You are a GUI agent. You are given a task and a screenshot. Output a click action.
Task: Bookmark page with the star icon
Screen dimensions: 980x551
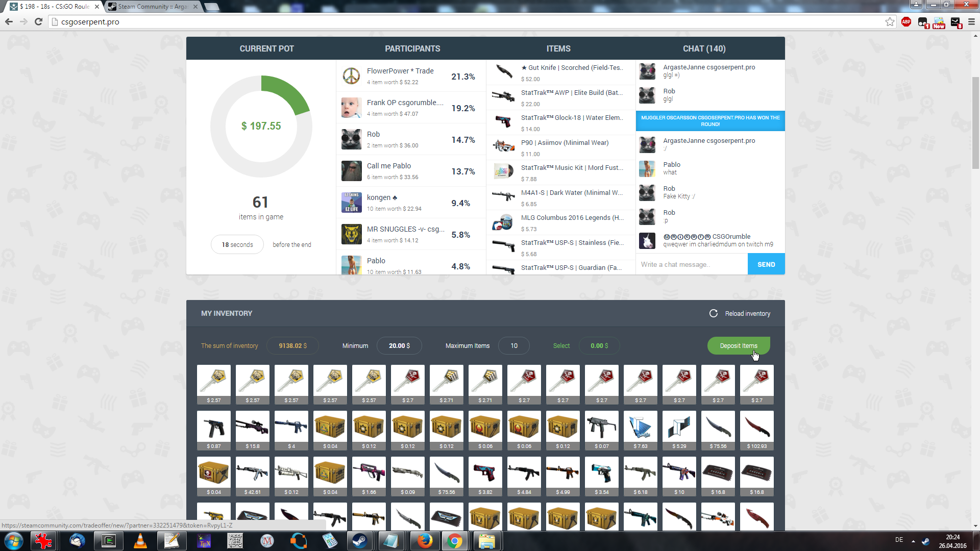point(890,21)
